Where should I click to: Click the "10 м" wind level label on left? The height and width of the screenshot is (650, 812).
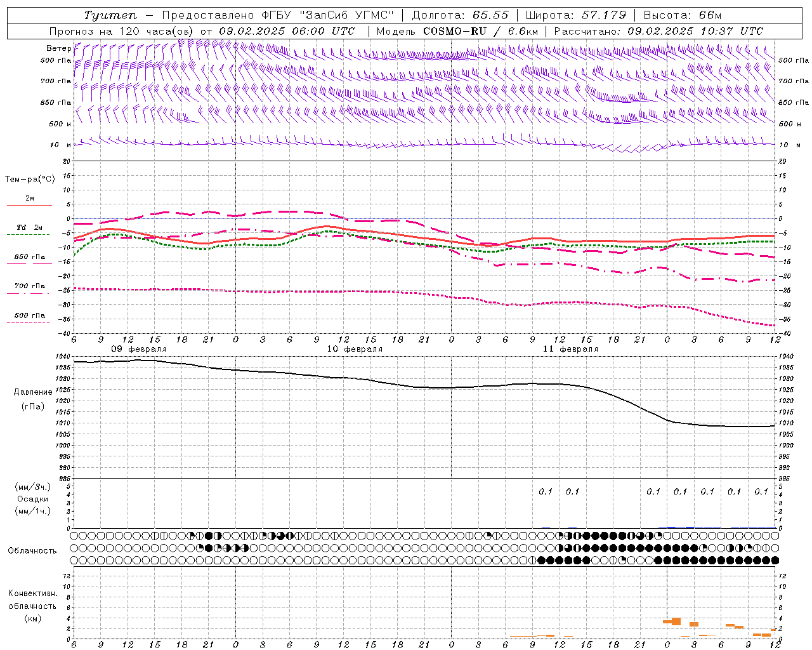[x=60, y=145]
